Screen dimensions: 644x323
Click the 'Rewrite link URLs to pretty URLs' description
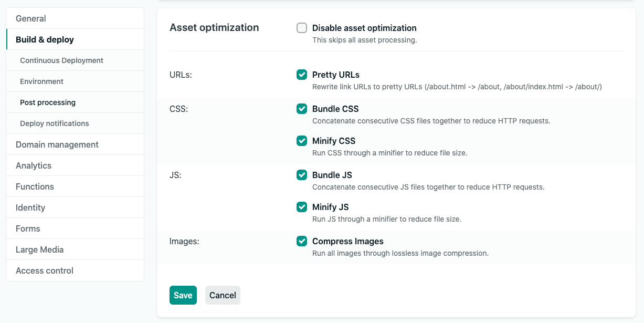click(457, 87)
